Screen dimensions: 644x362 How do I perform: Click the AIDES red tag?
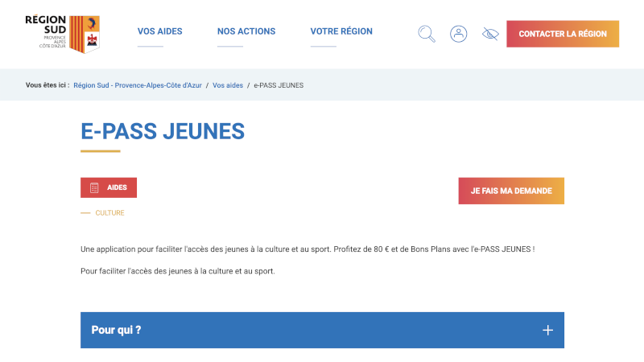pos(109,187)
